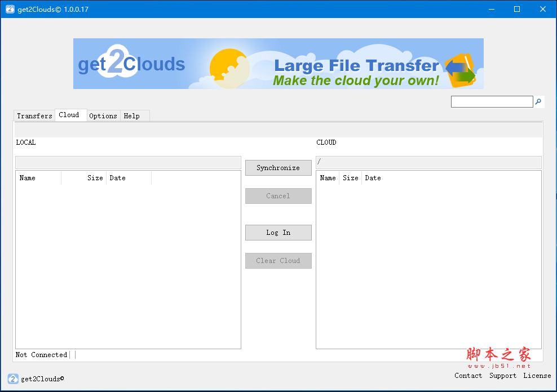Open the Options tab
557x392 pixels.
pos(103,115)
